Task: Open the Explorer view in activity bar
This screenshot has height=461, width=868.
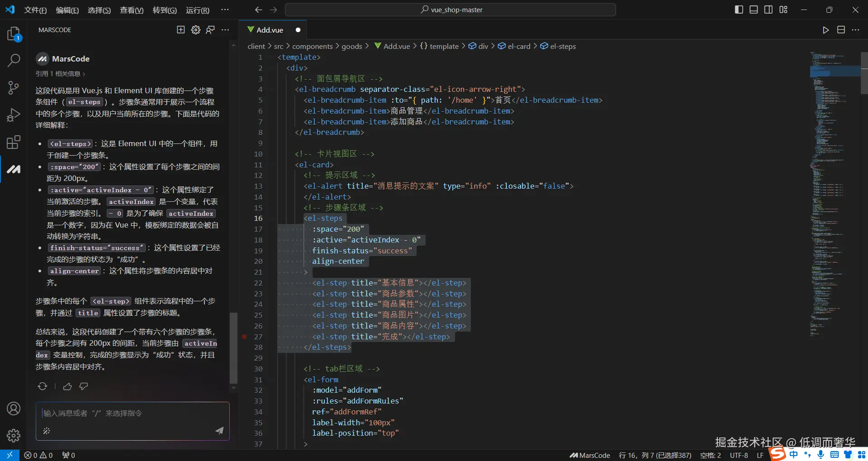Action: [x=14, y=34]
